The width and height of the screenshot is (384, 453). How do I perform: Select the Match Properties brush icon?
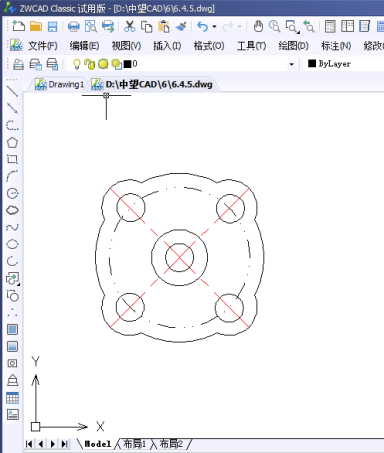(x=181, y=26)
